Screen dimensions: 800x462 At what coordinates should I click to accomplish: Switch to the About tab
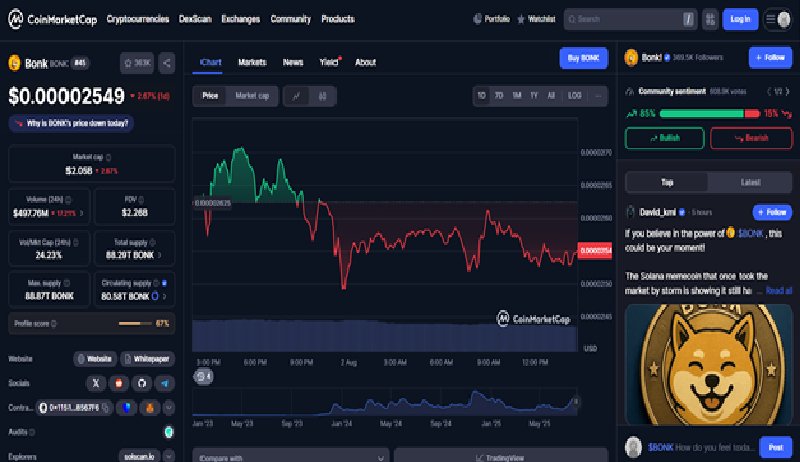(365, 62)
